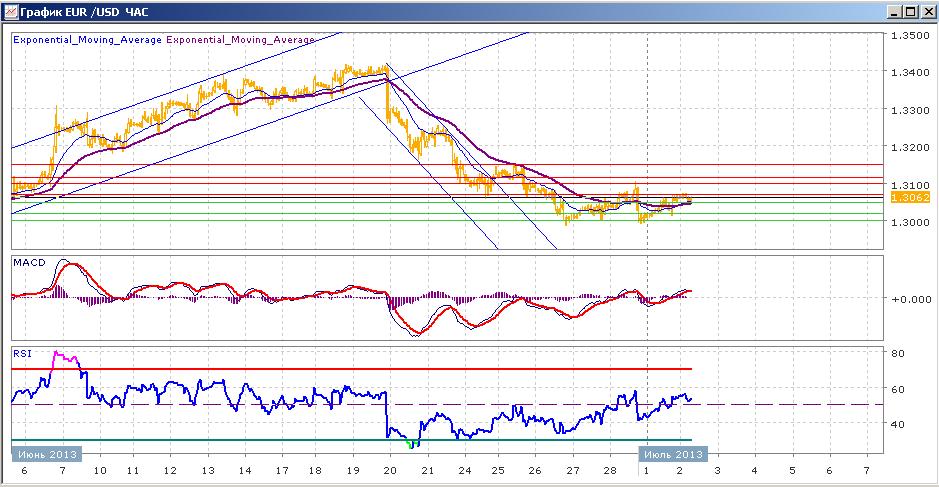Click the window title График EUR/USD ЧАС
939x487 pixels.
[84, 12]
